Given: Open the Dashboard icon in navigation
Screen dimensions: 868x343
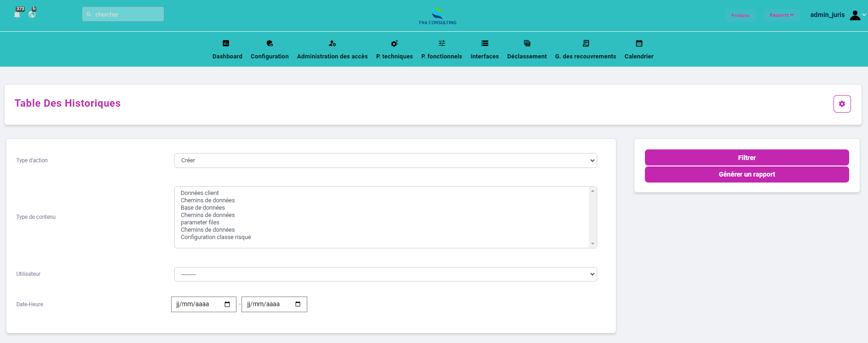Looking at the screenshot, I should (226, 43).
